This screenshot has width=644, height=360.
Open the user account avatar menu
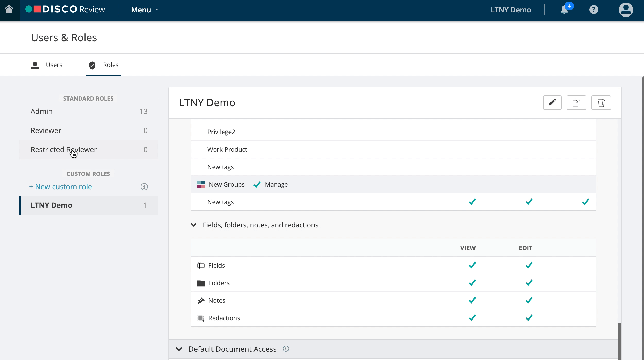pos(625,10)
